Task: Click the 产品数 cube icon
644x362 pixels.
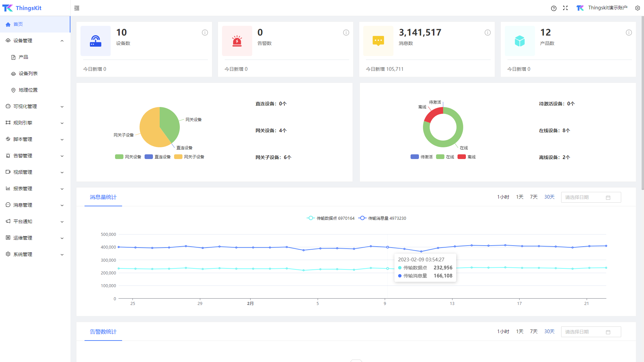Action: (x=520, y=41)
